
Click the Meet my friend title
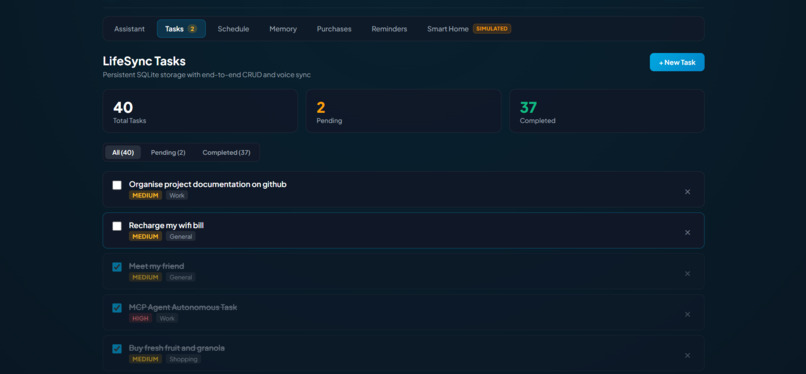point(156,266)
